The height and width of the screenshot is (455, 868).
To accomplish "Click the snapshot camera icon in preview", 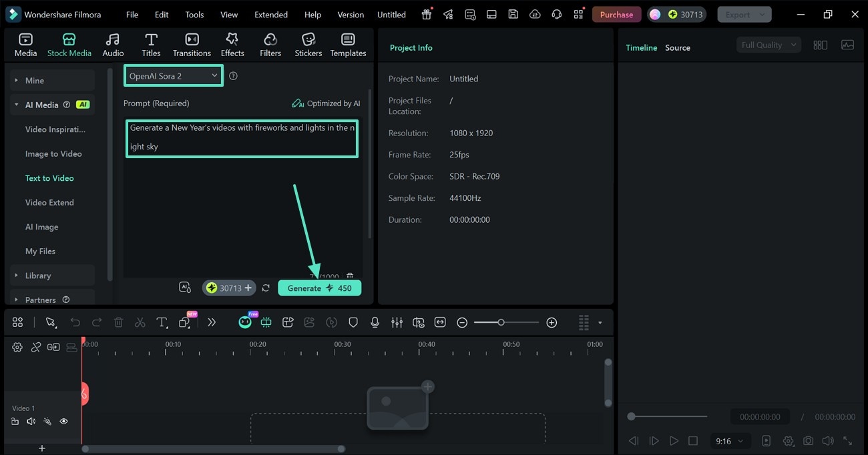I will [x=808, y=441].
